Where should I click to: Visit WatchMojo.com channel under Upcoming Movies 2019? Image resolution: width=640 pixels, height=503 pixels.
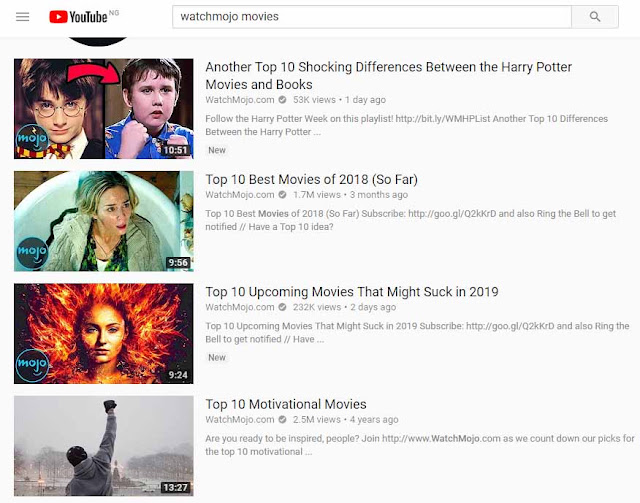coord(240,307)
